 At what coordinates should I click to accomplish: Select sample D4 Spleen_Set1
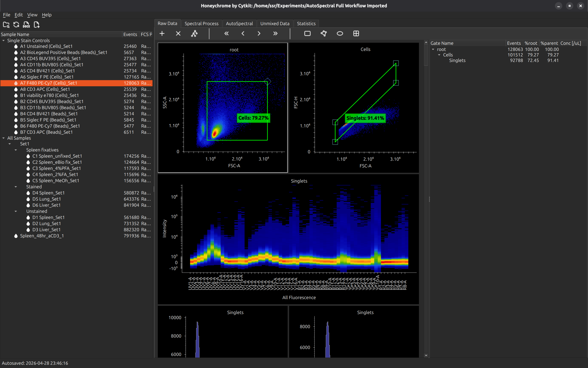(76, 193)
